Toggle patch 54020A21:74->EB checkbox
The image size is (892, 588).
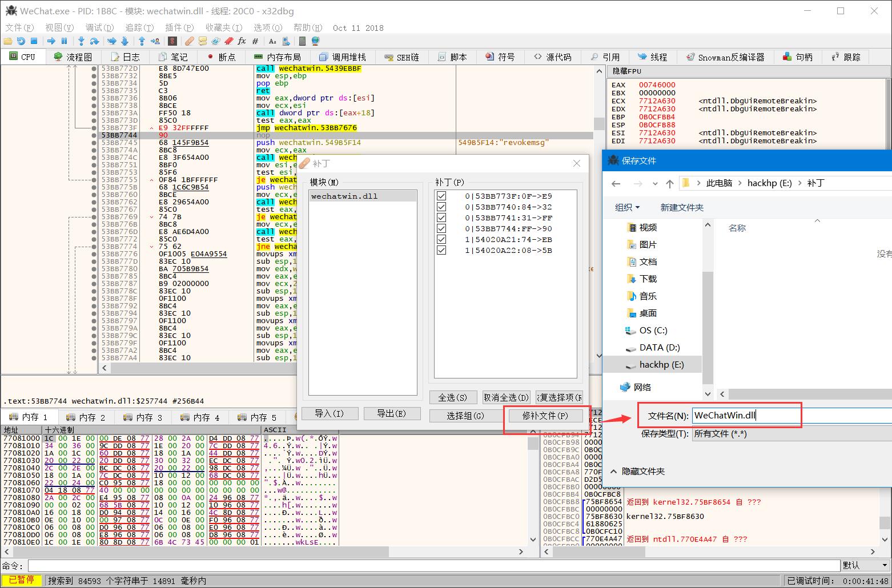pos(441,239)
